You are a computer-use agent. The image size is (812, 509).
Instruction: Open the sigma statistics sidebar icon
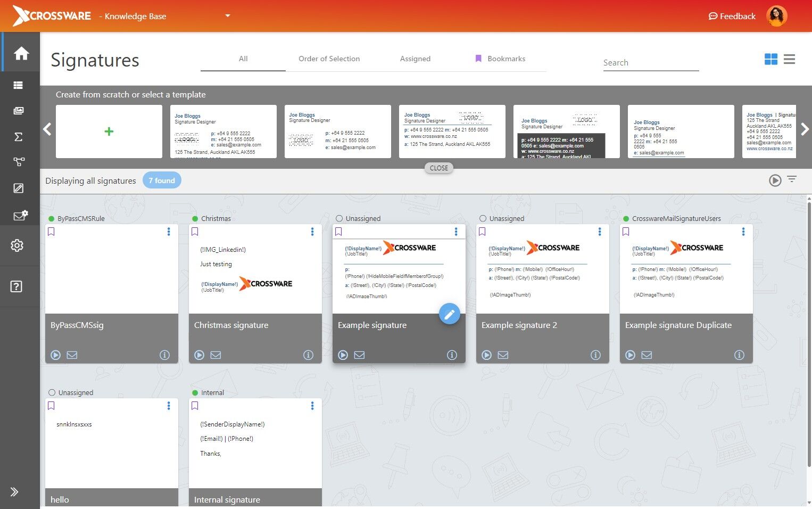pos(18,137)
